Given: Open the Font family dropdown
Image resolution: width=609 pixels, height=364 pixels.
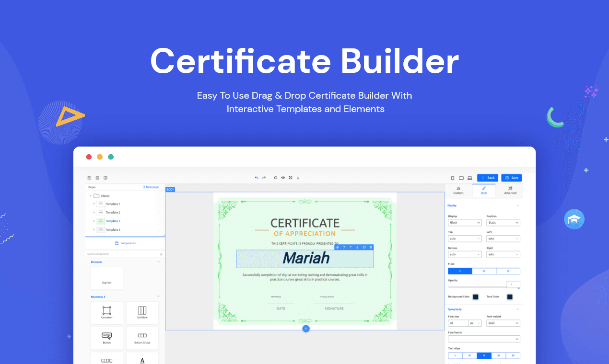Looking at the screenshot, I should [484, 339].
